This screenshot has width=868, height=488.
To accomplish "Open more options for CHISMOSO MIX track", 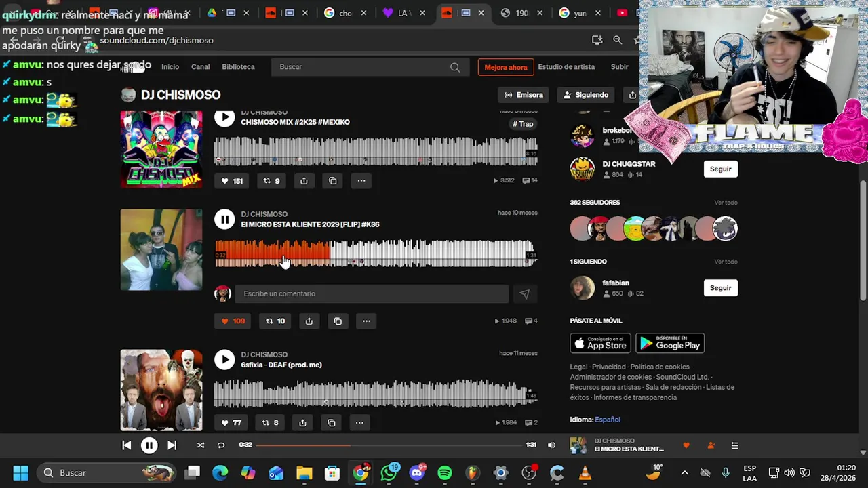I will tap(361, 181).
